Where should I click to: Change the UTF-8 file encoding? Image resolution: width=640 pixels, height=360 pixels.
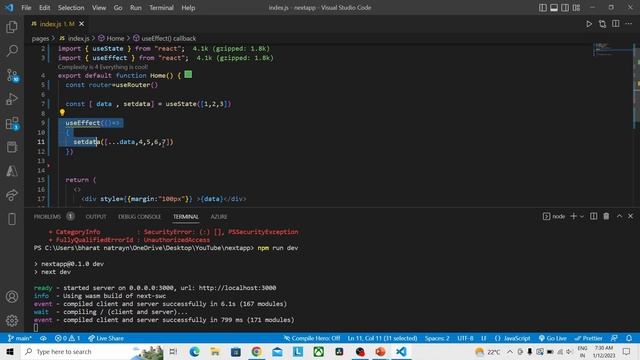[x=465, y=338]
